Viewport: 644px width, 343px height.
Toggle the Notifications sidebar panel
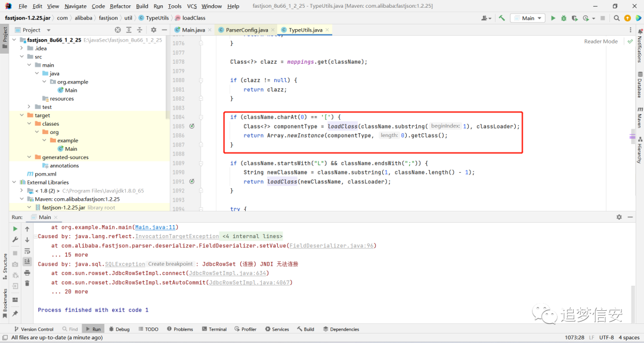(639, 46)
